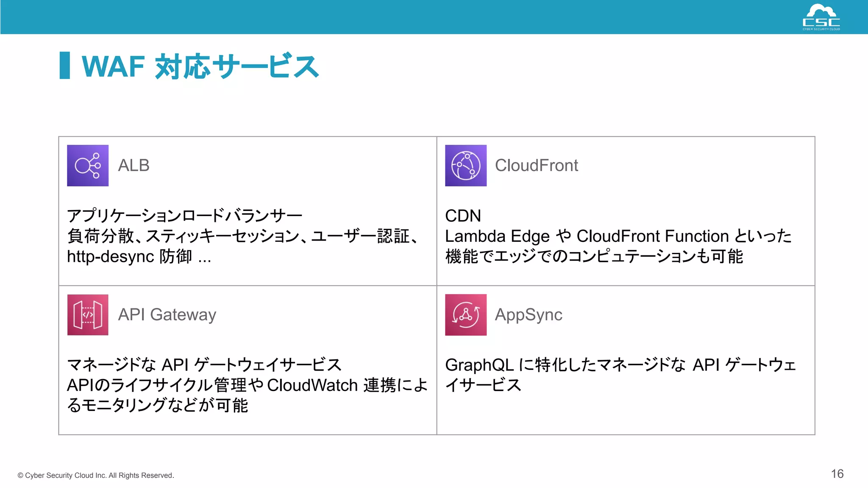Select the "AppSync" label text
This screenshot has width=868, height=488.
coord(529,315)
